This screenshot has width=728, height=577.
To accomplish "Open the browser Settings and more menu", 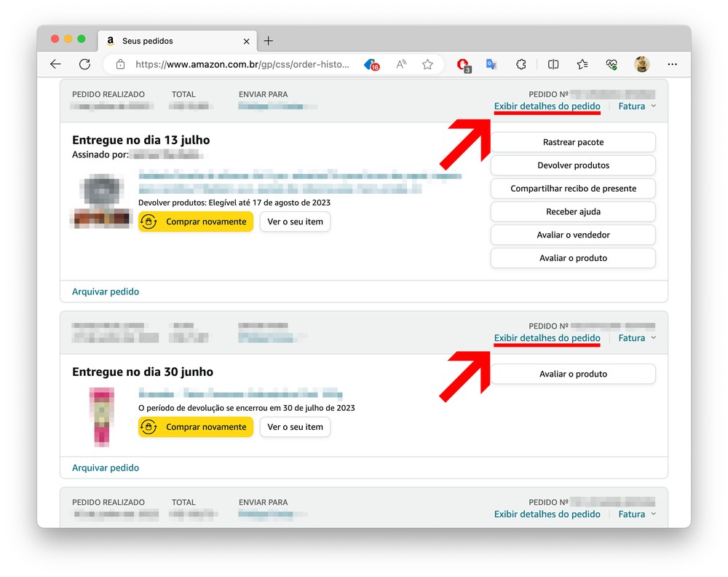I will point(672,64).
